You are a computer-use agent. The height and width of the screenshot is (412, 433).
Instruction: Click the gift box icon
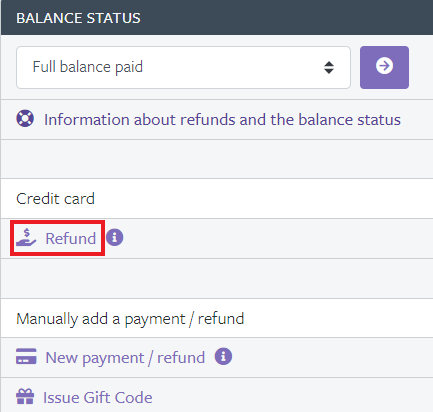[25, 396]
